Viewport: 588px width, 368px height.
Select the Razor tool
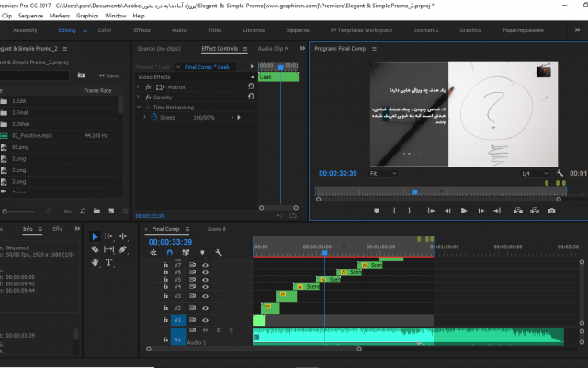coord(95,249)
